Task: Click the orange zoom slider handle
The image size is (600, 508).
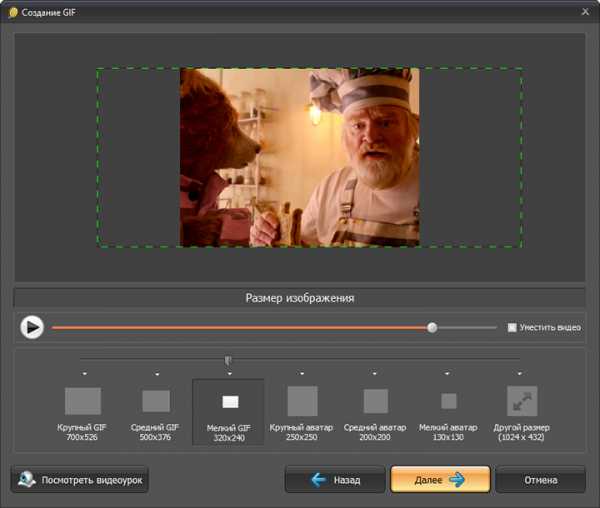Action: click(x=432, y=327)
